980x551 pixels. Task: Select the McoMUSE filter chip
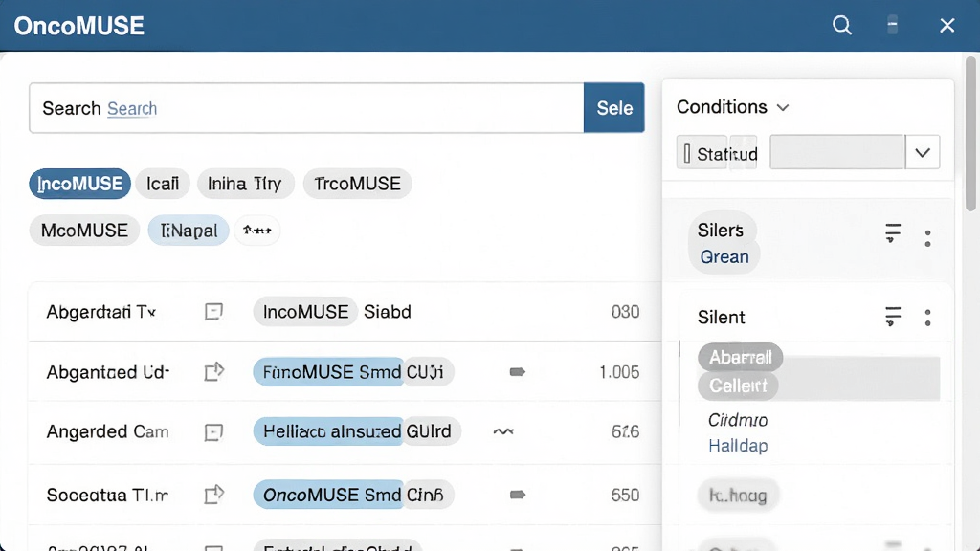coord(84,231)
